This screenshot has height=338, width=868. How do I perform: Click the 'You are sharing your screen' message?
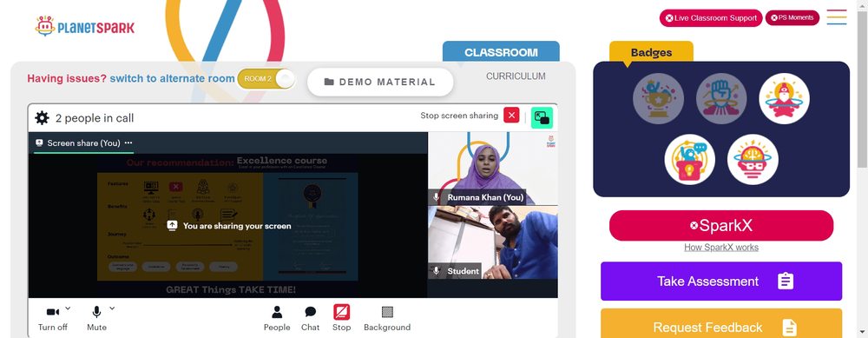228,226
